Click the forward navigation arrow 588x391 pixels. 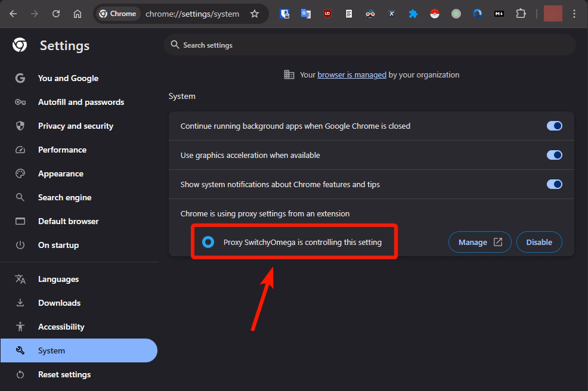click(35, 14)
